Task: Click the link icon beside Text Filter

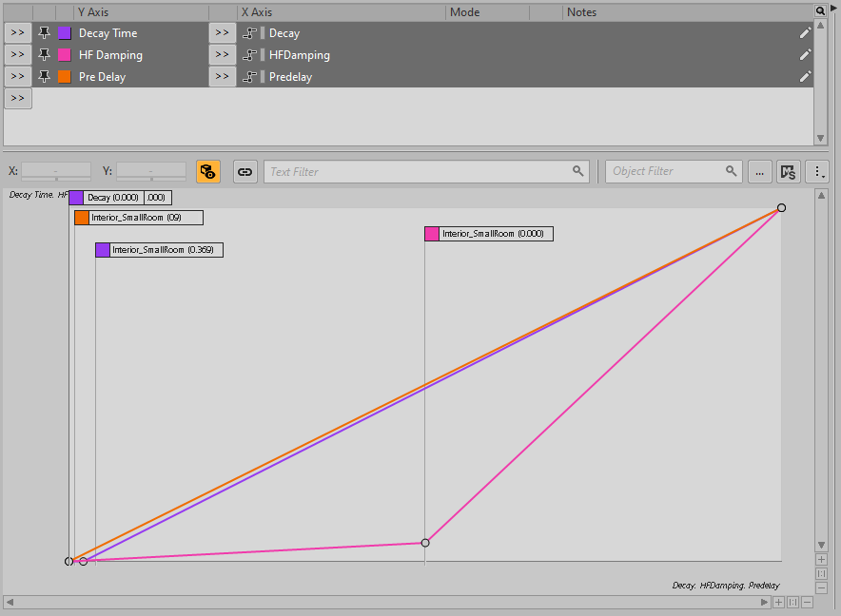Action: [245, 172]
